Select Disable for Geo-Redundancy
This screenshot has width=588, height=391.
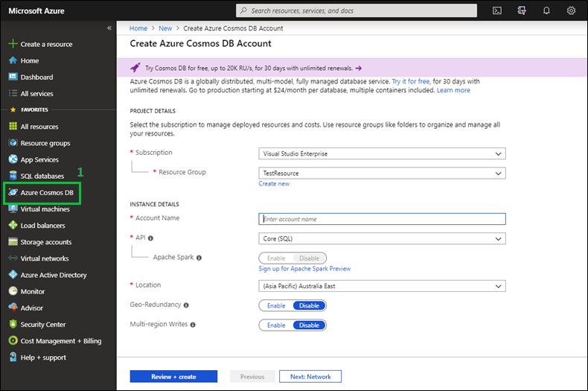click(x=309, y=306)
